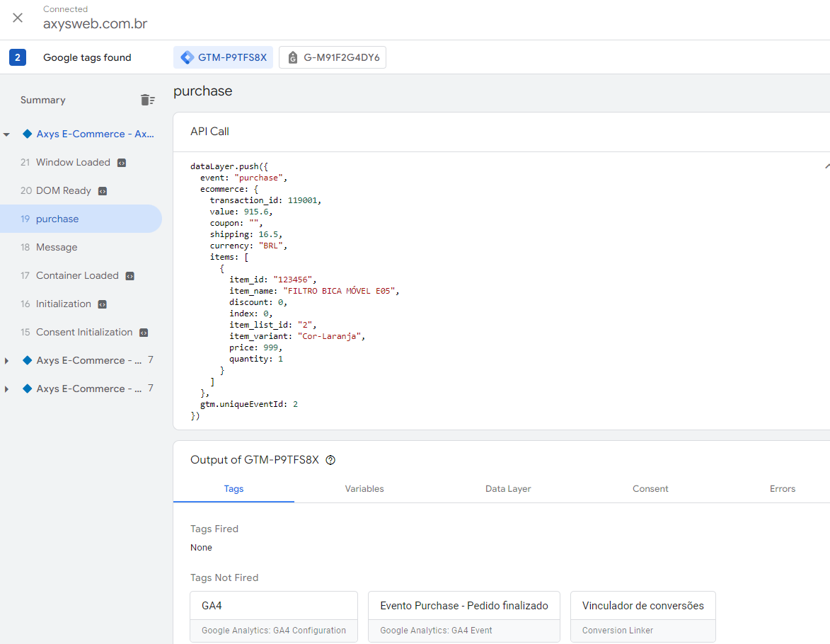Close the Tag Assistant debug panel
Viewport: 830px width, 644px height.
(18, 18)
